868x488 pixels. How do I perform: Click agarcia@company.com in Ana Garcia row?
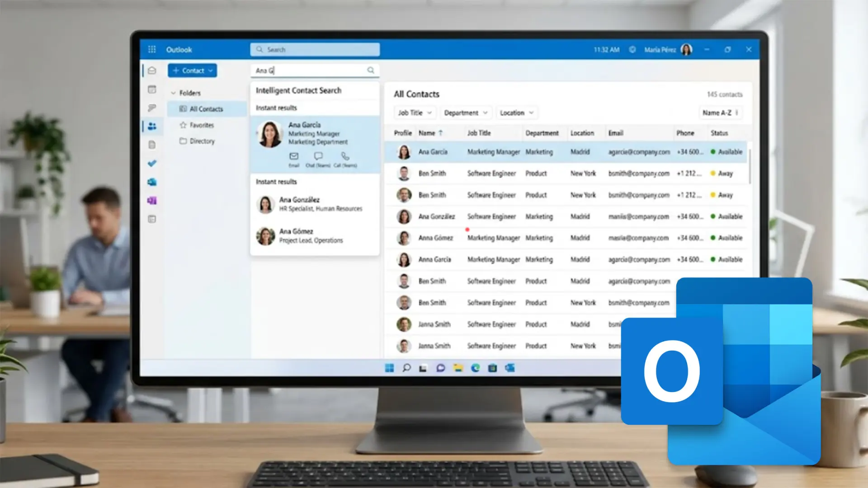[639, 152]
